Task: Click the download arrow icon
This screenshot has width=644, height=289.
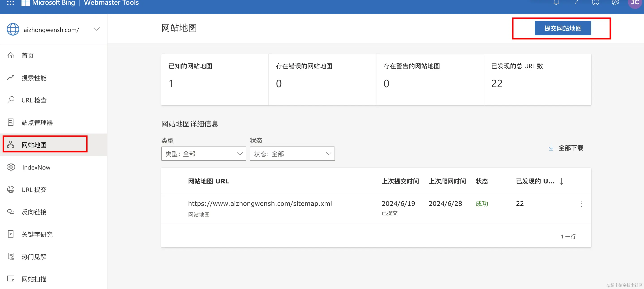Action: (551, 148)
